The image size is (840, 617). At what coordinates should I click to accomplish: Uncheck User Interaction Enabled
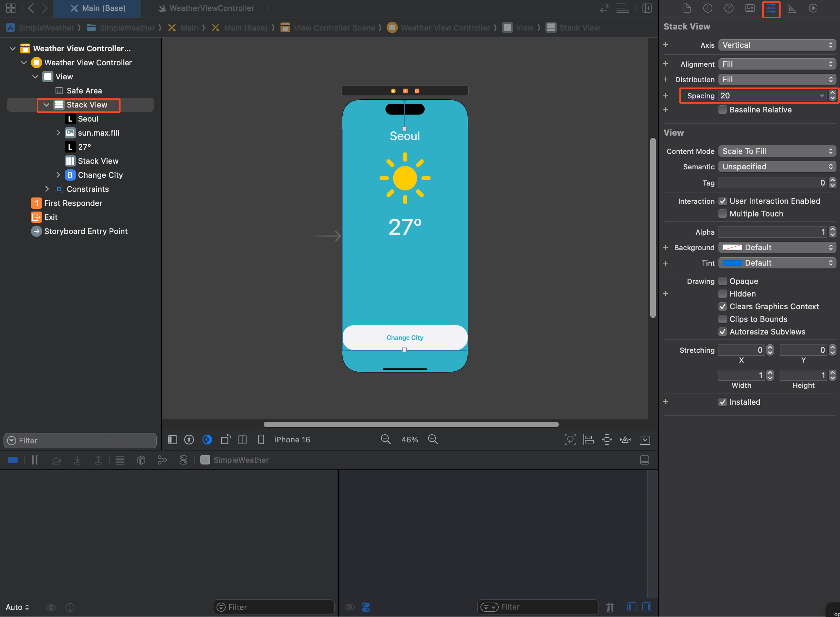click(x=723, y=201)
